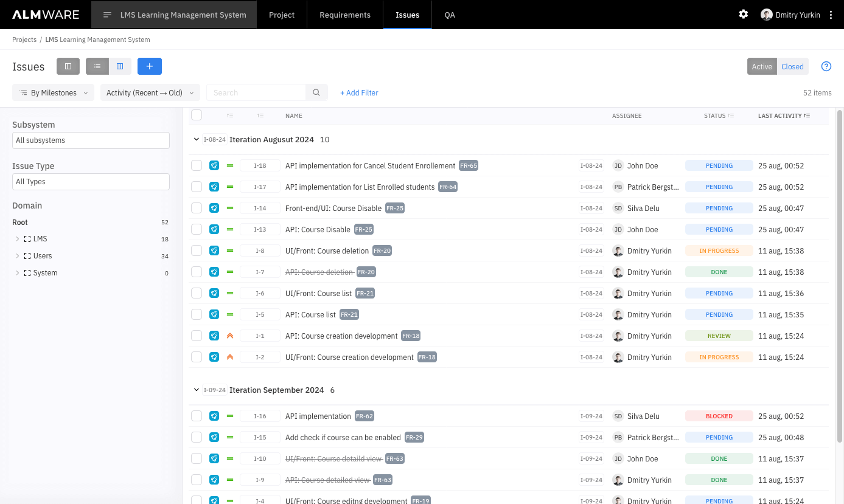Open the All subsystems dropdown
The width and height of the screenshot is (844, 504).
(91, 140)
